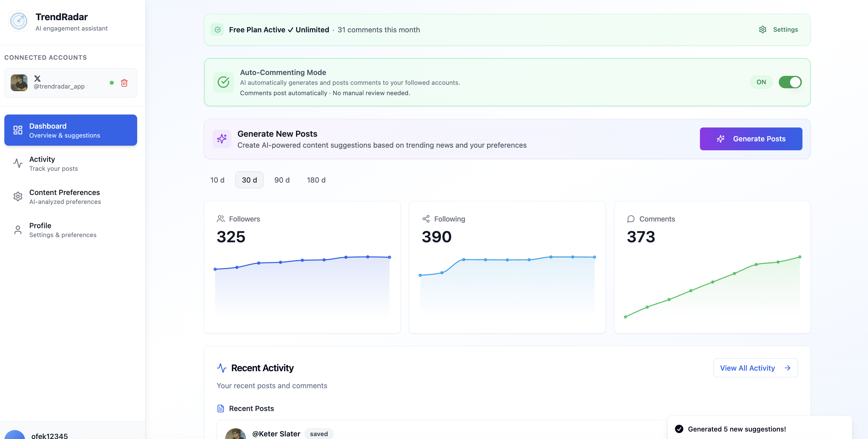Open View All Activity link
The width and height of the screenshot is (868, 439).
(755, 368)
